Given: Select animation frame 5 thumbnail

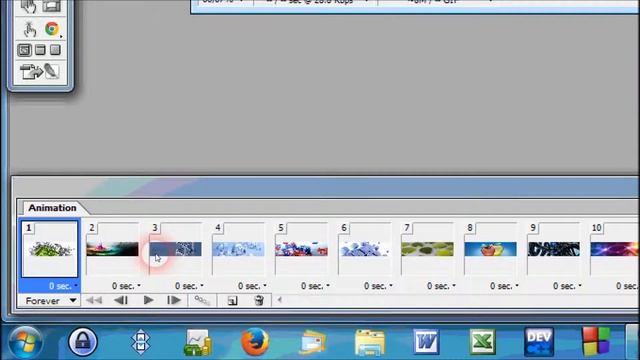Looking at the screenshot, I should 301,249.
